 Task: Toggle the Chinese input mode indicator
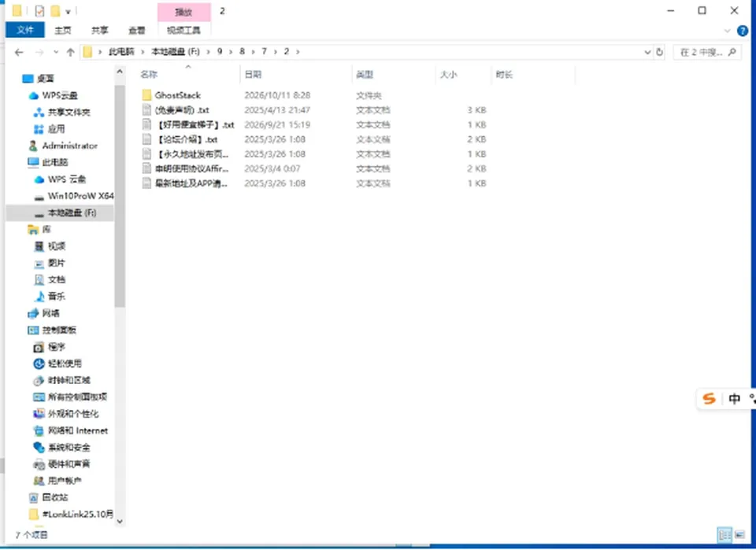pyautogui.click(x=734, y=399)
